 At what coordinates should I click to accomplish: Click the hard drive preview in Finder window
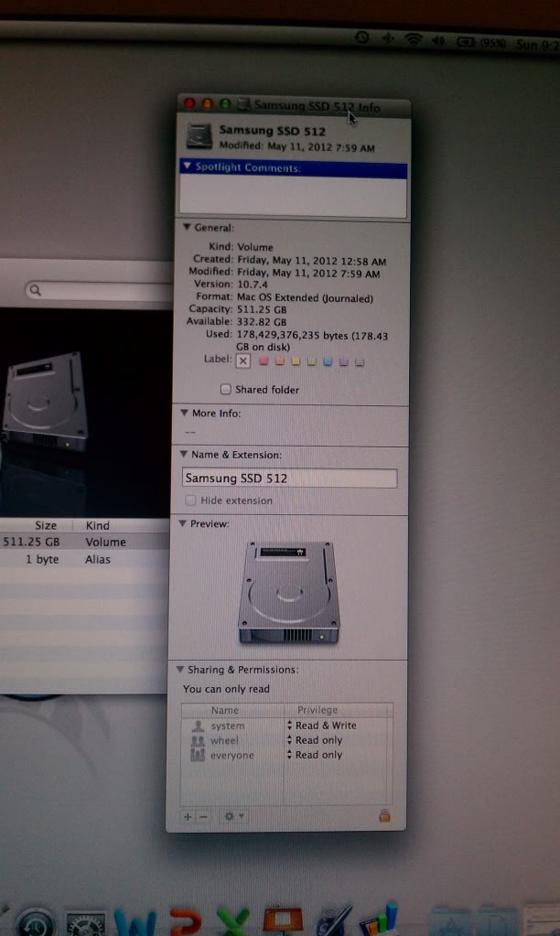click(x=45, y=403)
